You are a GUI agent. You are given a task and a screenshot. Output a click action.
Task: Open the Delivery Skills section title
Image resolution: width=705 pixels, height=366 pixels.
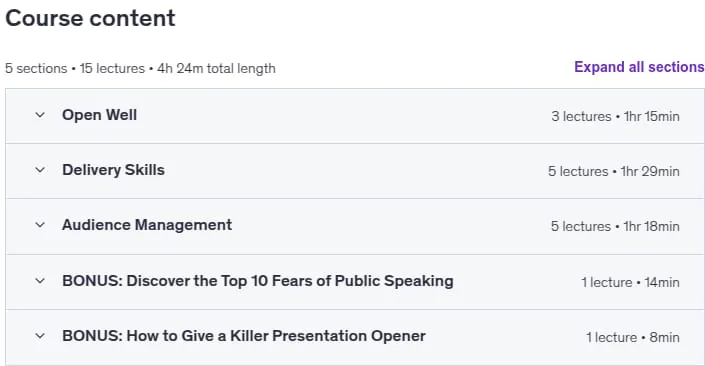pyautogui.click(x=113, y=170)
